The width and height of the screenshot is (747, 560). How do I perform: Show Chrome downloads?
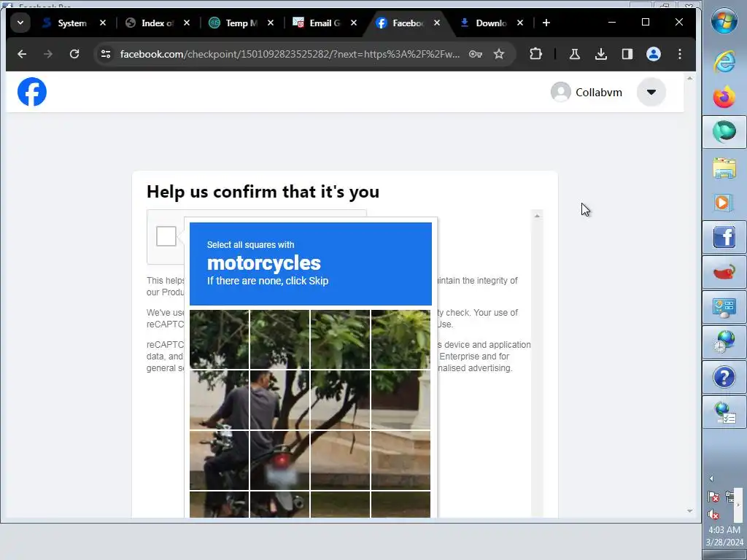pyautogui.click(x=601, y=54)
